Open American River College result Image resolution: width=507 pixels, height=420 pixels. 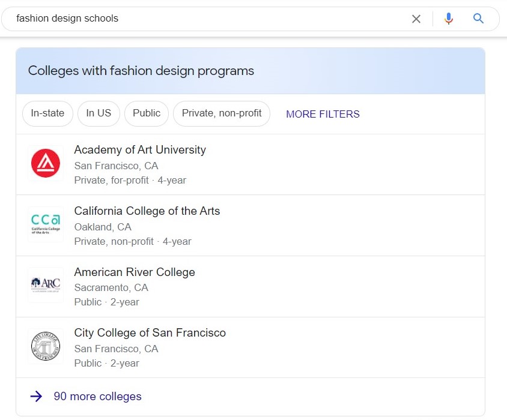250,287
